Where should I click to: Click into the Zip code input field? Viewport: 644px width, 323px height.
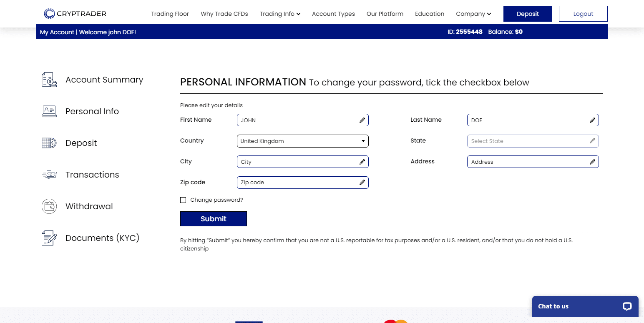pos(303,183)
